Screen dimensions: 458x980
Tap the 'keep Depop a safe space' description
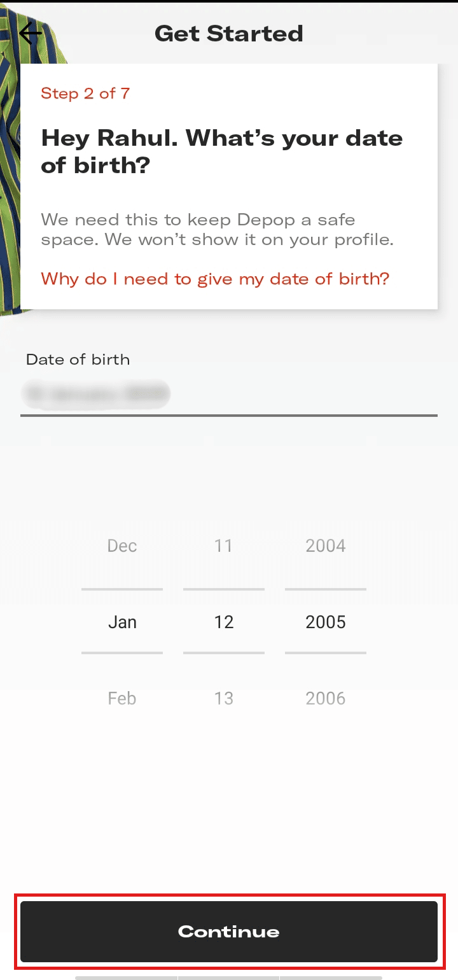coord(218,230)
